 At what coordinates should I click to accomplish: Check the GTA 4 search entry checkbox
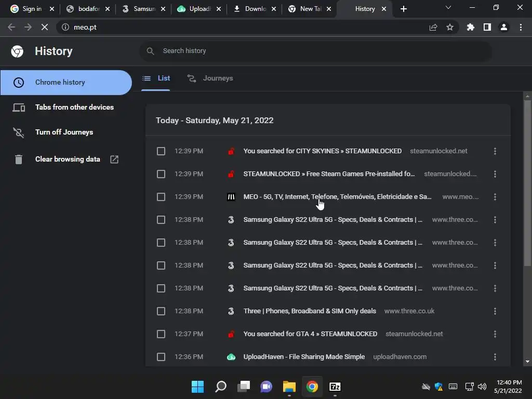click(x=161, y=334)
